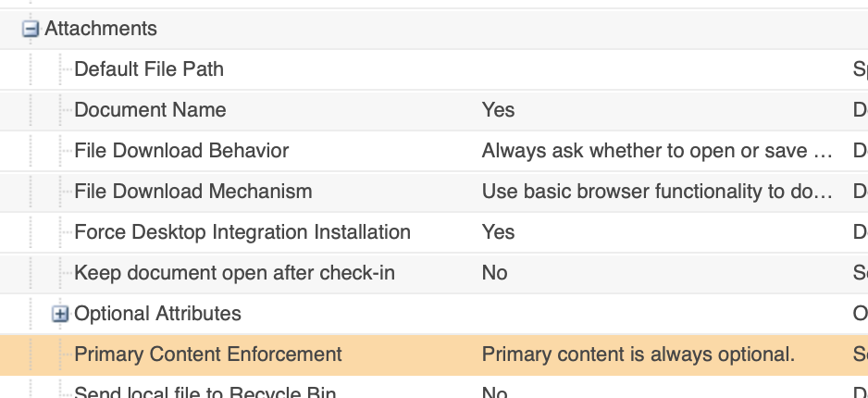The width and height of the screenshot is (868, 398).
Task: Click the empty value cell for Optional Attributes
Action: (x=648, y=314)
